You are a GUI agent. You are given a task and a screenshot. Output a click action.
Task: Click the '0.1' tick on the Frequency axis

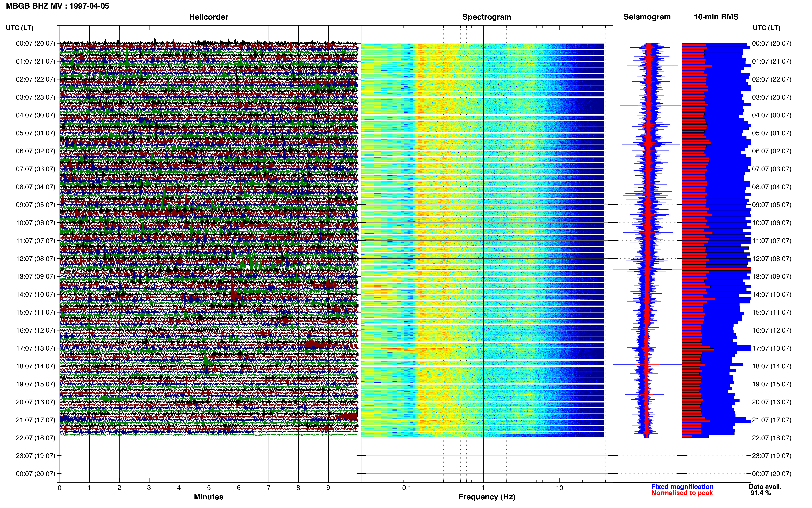(407, 488)
